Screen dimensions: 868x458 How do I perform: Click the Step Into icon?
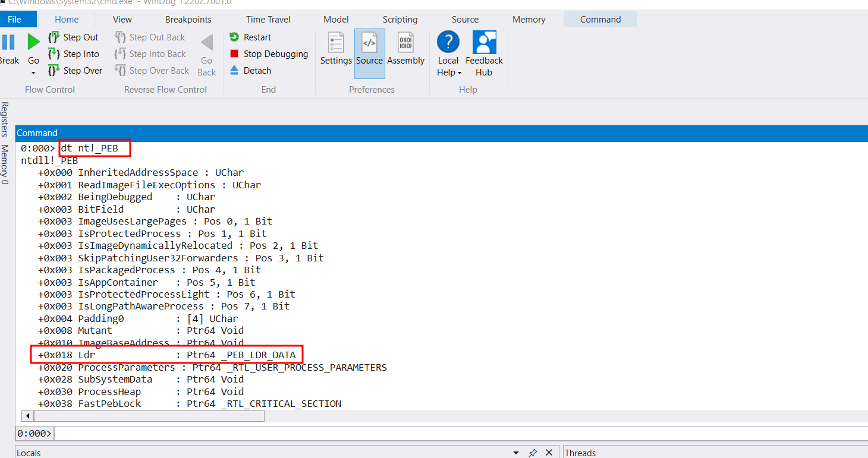54,54
